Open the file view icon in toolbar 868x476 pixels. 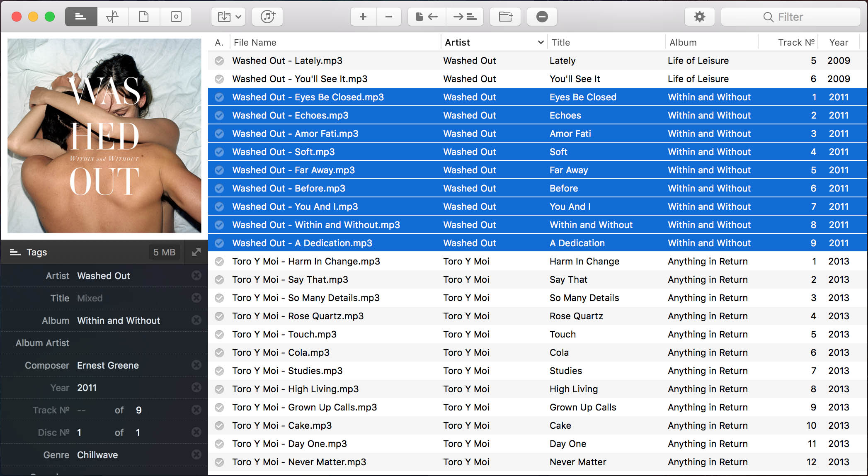click(x=144, y=17)
